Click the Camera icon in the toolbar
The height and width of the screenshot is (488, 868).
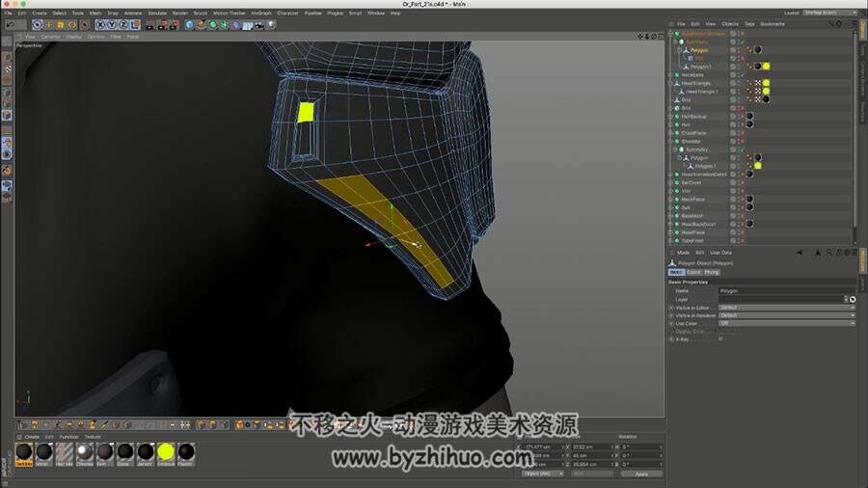[259, 25]
